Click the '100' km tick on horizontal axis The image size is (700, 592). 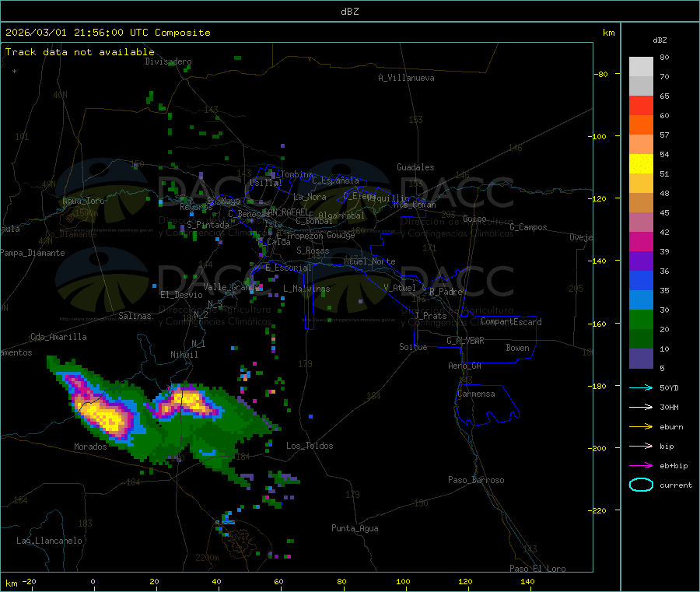click(x=403, y=581)
